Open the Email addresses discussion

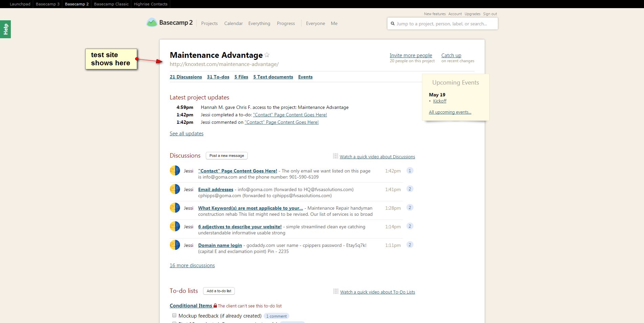click(x=216, y=189)
